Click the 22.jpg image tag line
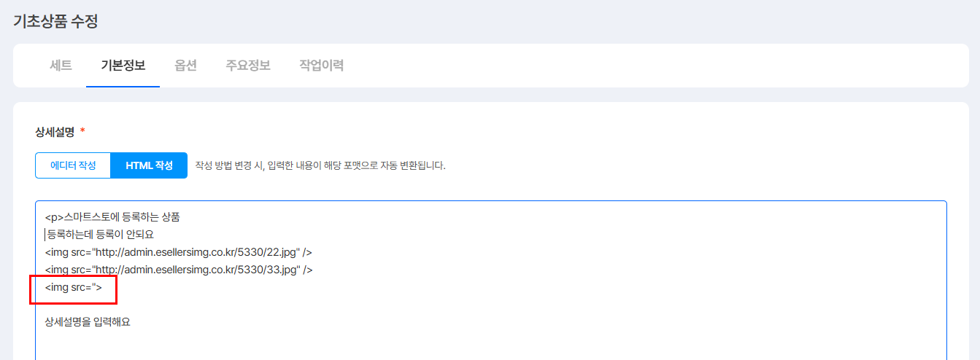The width and height of the screenshot is (980, 360). click(179, 252)
